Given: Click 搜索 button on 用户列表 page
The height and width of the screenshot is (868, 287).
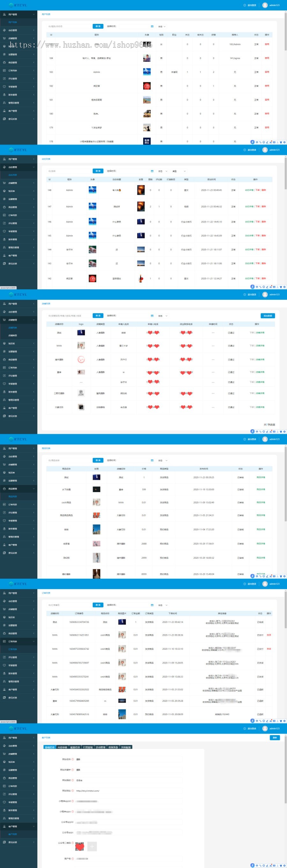Looking at the screenshot, I should click(x=98, y=26).
